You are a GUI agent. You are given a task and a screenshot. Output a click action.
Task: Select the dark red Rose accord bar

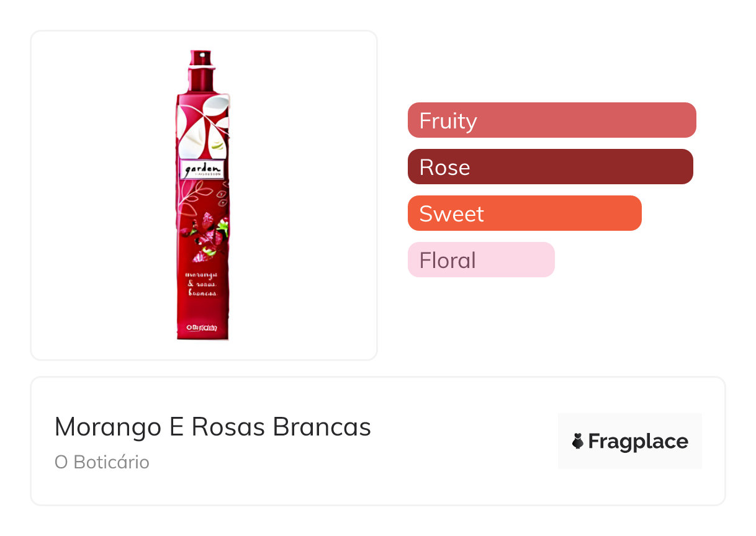(550, 167)
